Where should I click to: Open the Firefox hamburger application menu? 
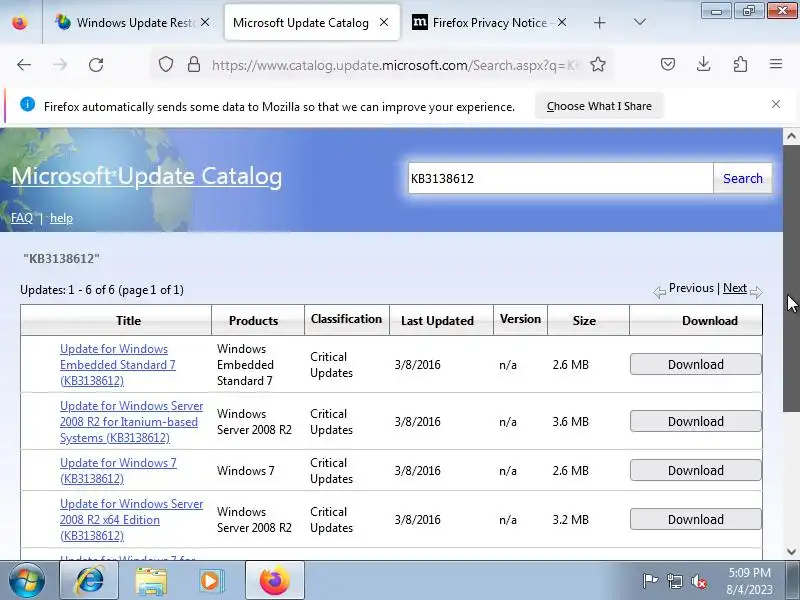point(776,64)
